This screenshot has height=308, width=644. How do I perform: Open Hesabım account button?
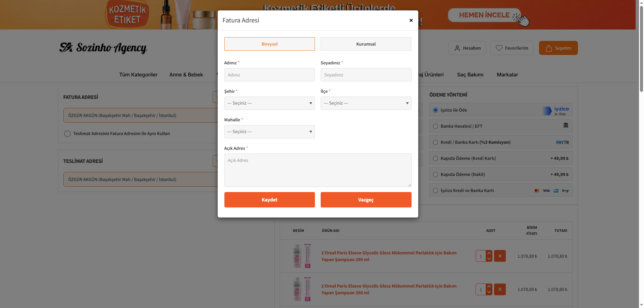tap(467, 48)
